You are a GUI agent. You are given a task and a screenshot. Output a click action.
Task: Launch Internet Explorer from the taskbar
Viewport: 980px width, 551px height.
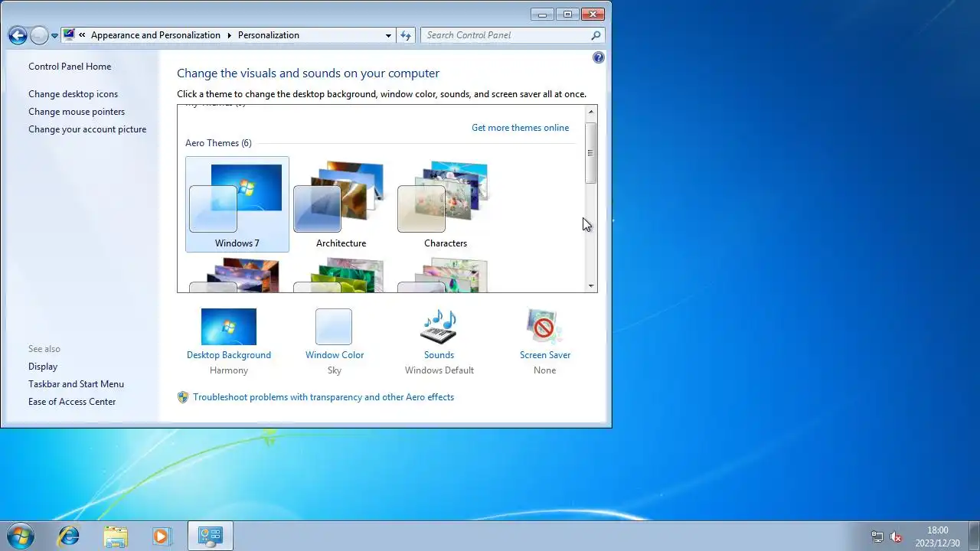pyautogui.click(x=69, y=536)
